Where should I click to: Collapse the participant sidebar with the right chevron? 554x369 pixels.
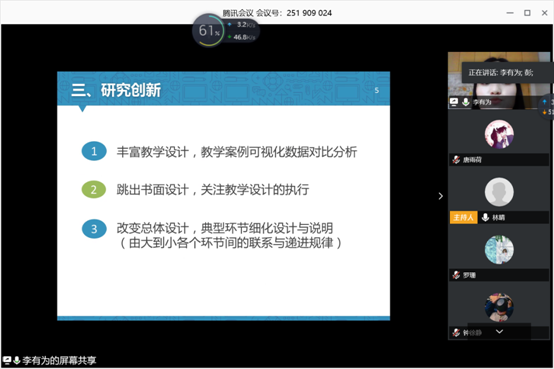[x=440, y=196]
